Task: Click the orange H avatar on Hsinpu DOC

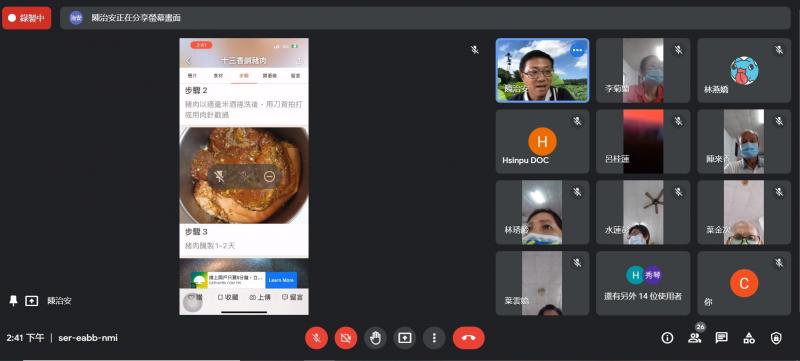Action: click(542, 141)
